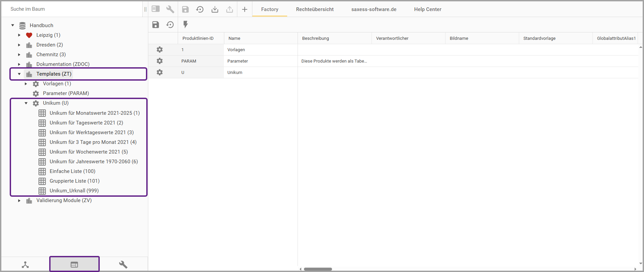Click the upload icon in top toolbar

230,9
